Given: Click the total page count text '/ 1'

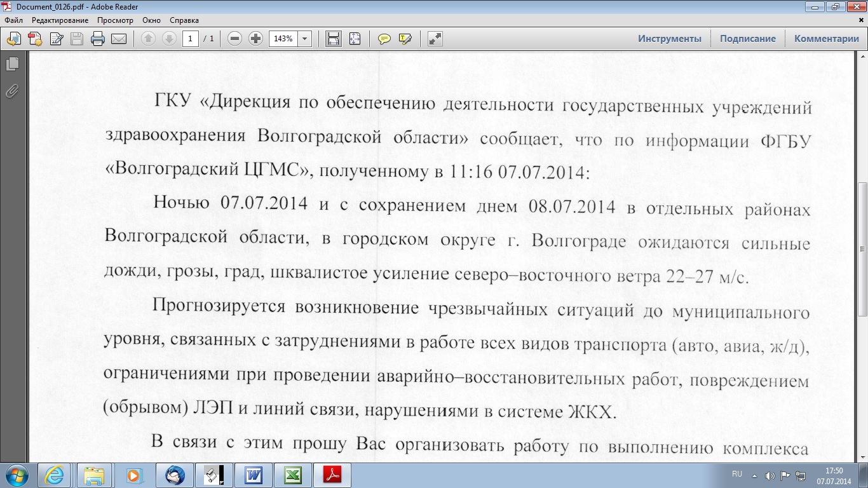Looking at the screenshot, I should coord(208,39).
